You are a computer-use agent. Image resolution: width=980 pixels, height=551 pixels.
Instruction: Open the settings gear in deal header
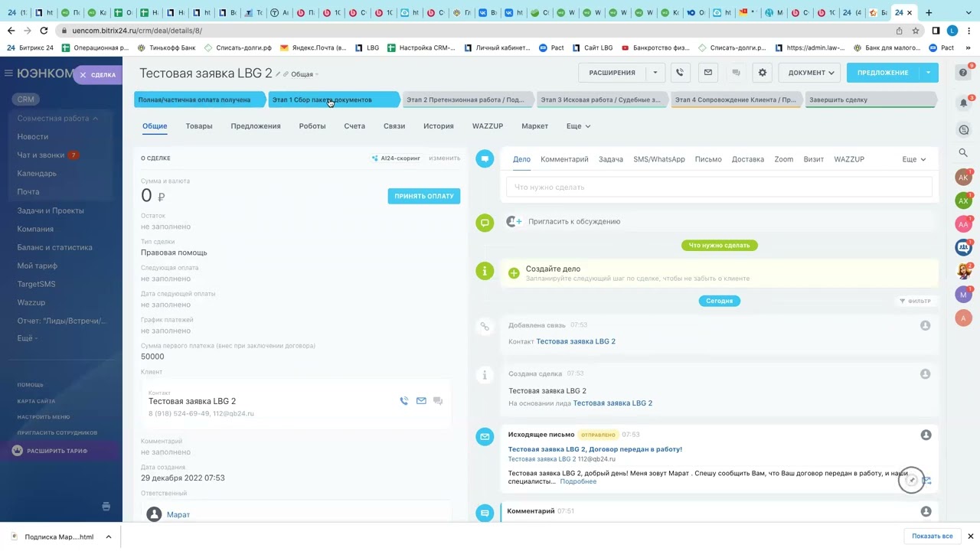[762, 73]
